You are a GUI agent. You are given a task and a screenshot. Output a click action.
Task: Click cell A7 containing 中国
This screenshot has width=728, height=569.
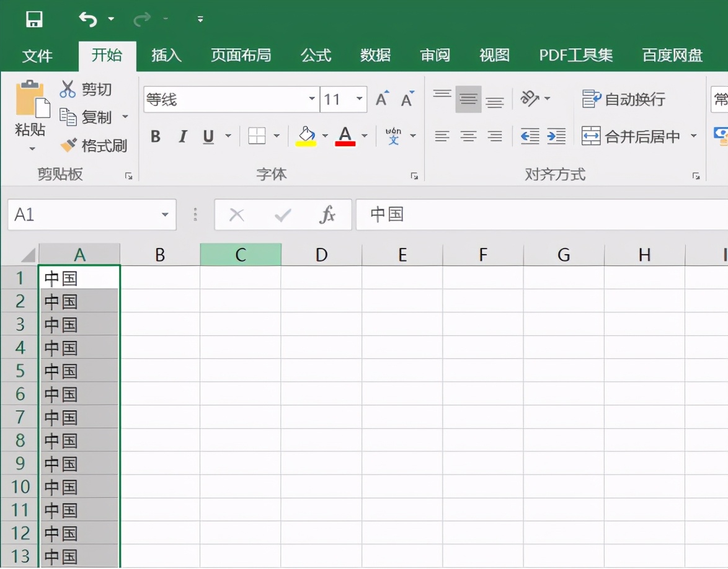coord(79,417)
